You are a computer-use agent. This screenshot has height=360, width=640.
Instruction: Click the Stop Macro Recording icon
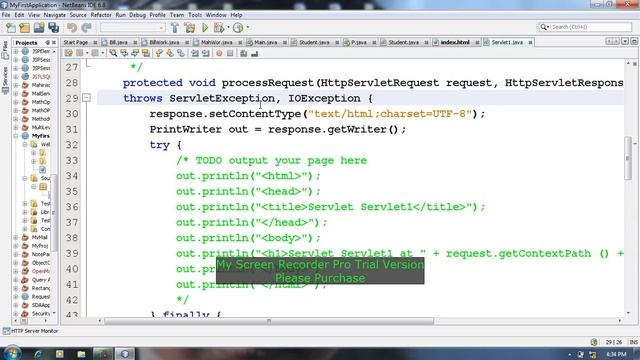(x=230, y=53)
